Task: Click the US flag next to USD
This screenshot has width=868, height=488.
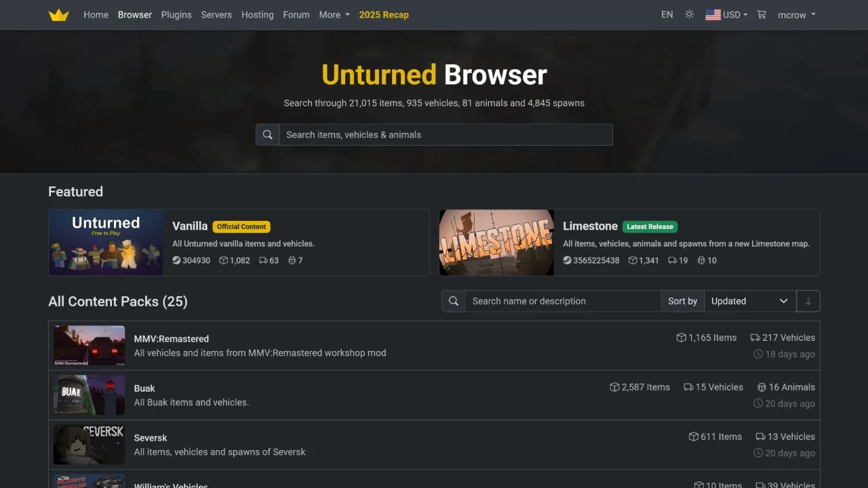Action: click(713, 14)
